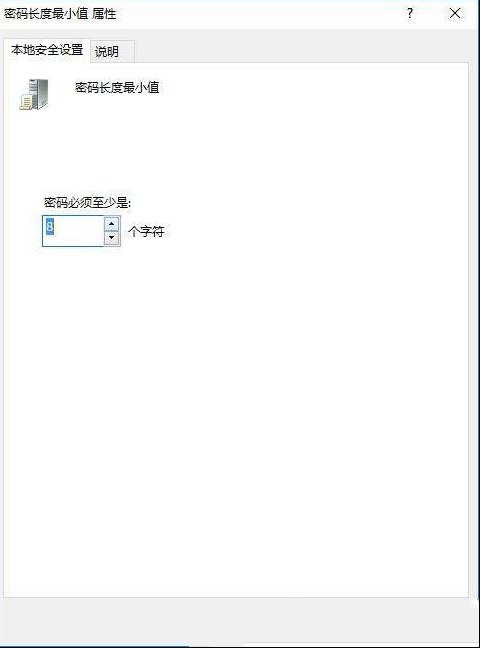Click blank space between icon and length field

[83, 153]
